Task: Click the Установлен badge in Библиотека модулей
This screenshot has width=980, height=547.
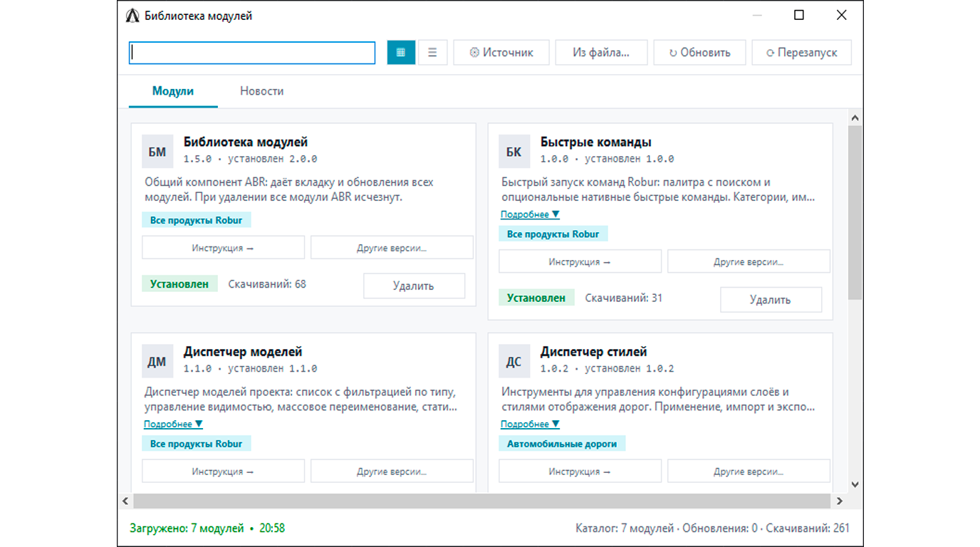Action: (x=179, y=284)
